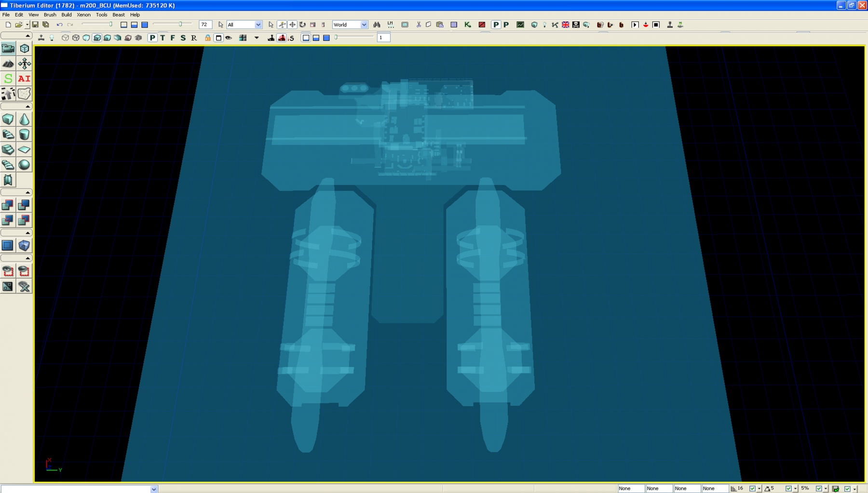Select the cone primitive brush
The image size is (868, 493).
point(24,119)
